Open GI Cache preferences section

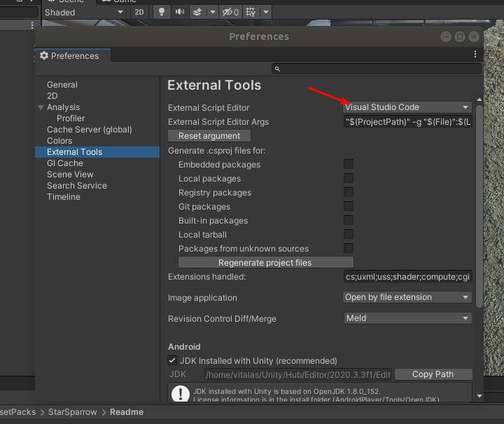pyautogui.click(x=65, y=163)
